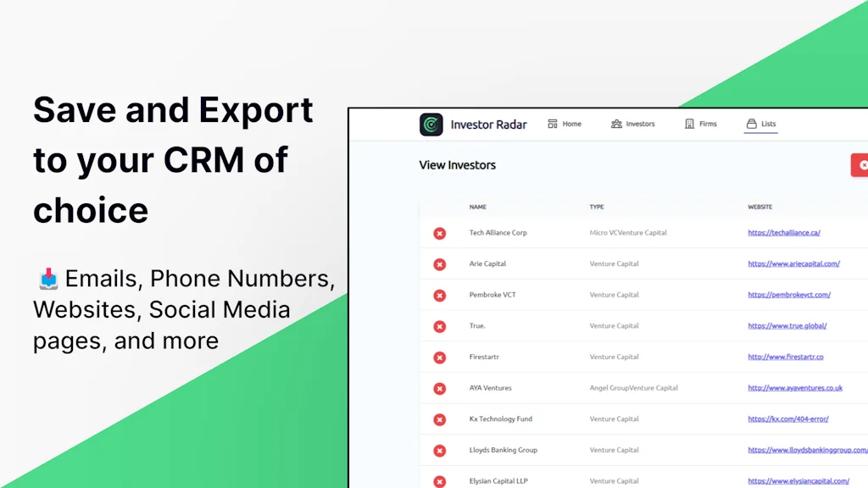Remove Tech Alliance Corp with its red X icon
868x488 pixels.
tap(439, 233)
